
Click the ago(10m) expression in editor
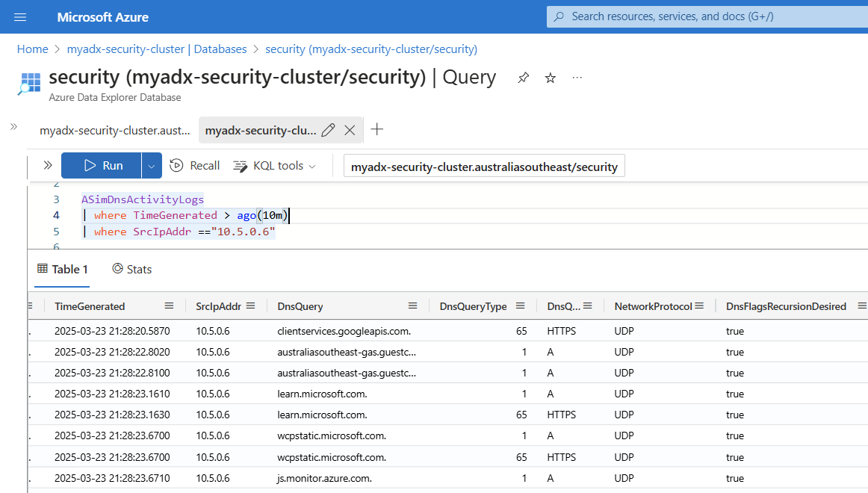pyautogui.click(x=263, y=215)
